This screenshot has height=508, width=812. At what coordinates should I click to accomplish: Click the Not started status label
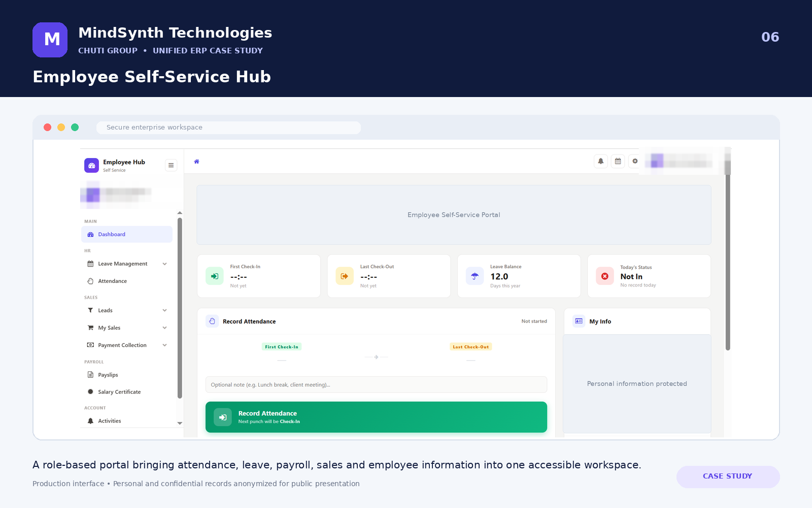click(534, 322)
